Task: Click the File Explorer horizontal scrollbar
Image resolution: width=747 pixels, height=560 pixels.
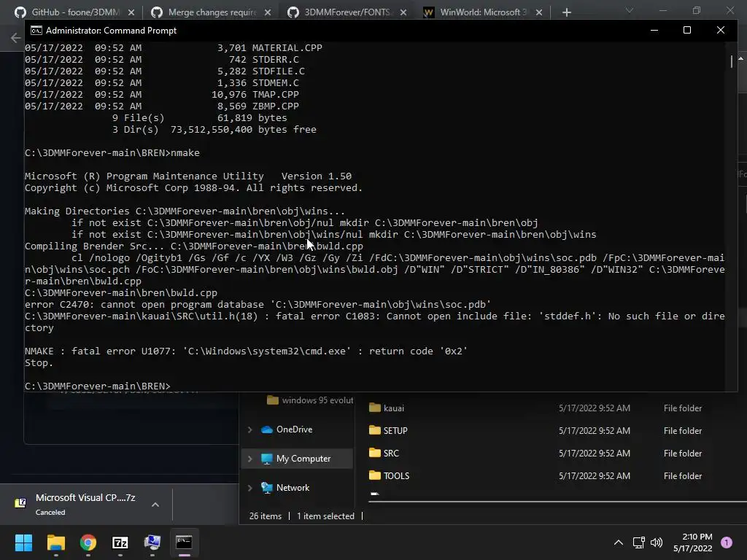Action: 557,502
